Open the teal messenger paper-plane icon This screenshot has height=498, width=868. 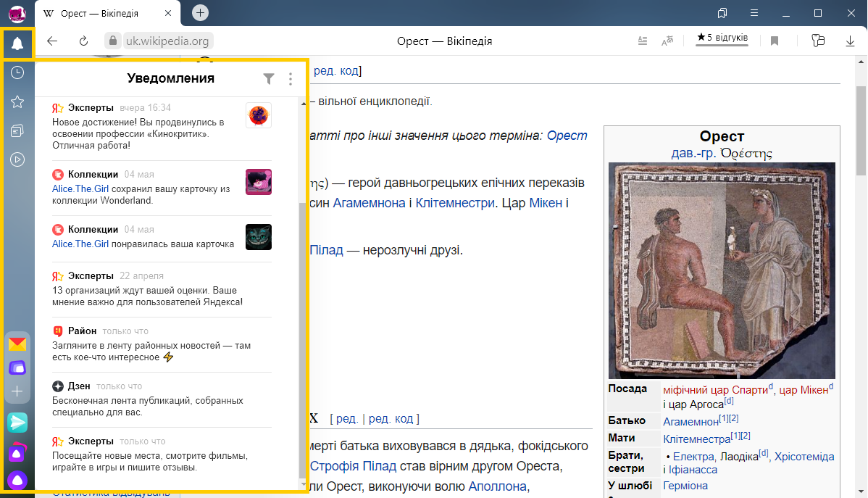click(17, 423)
